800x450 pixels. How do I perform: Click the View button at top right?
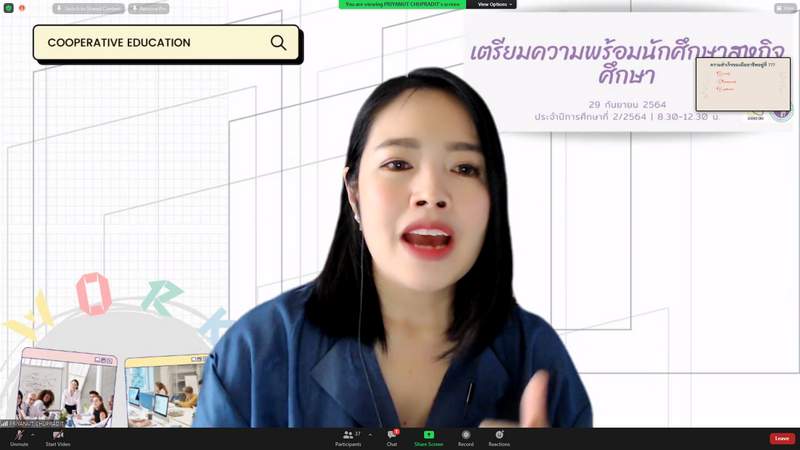[x=785, y=8]
